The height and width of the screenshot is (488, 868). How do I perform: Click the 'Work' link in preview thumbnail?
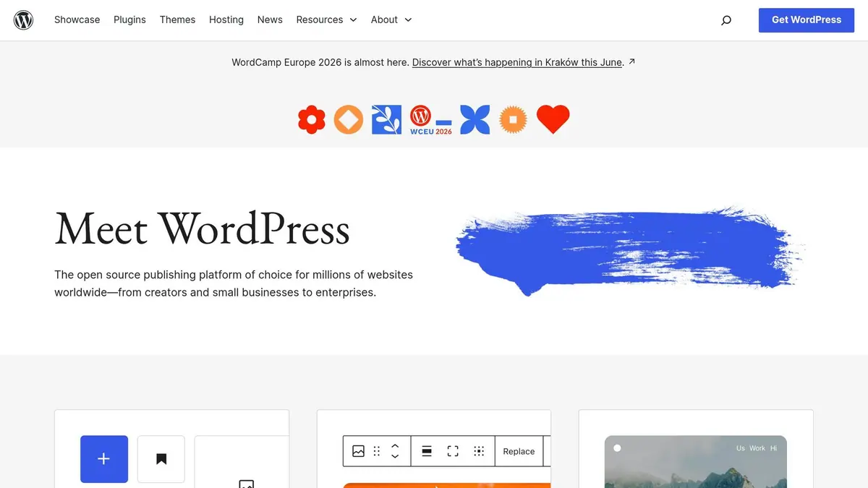pyautogui.click(x=757, y=448)
